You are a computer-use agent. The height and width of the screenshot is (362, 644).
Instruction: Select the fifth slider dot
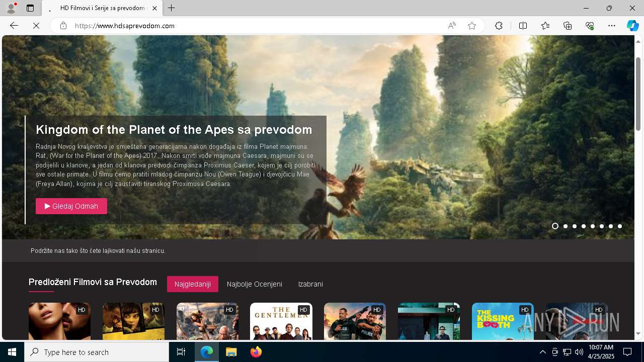593,226
